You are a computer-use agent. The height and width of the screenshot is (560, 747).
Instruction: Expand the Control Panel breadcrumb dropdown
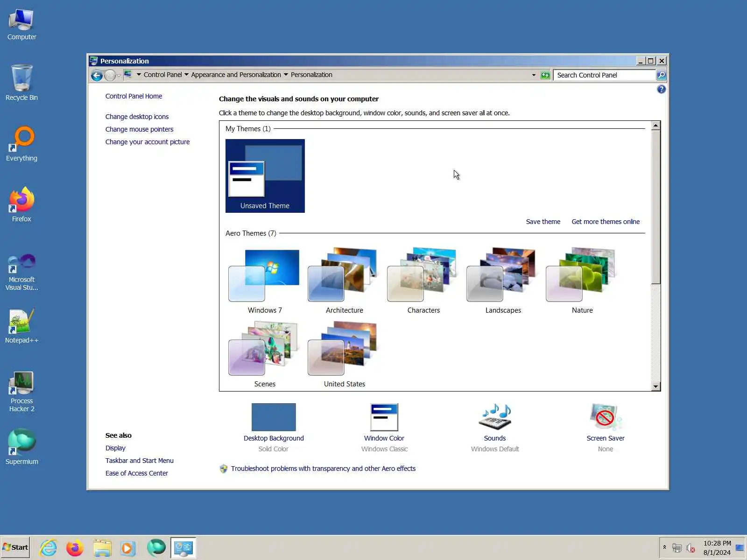186,75
